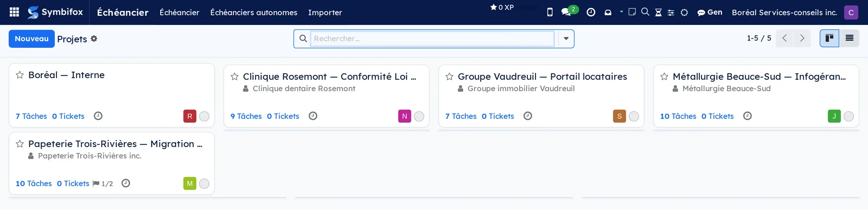The image size is (868, 210).
Task: Open 10 Tâches link on Métallurgie Beauce-Sud
Action: [678, 116]
